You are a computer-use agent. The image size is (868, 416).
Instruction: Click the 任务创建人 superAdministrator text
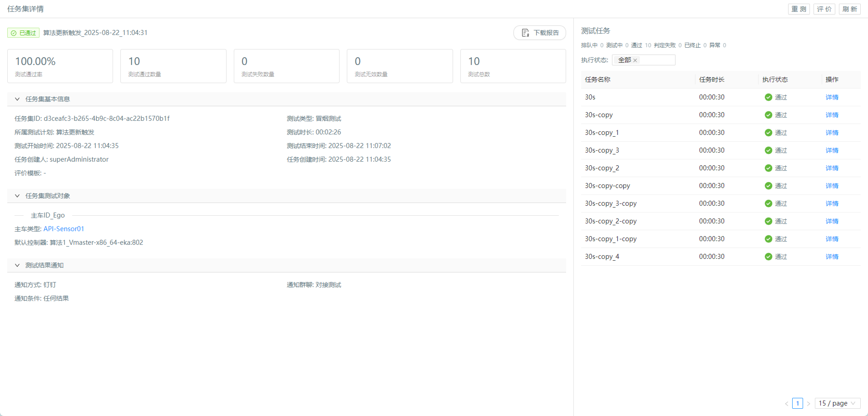[x=62, y=159]
